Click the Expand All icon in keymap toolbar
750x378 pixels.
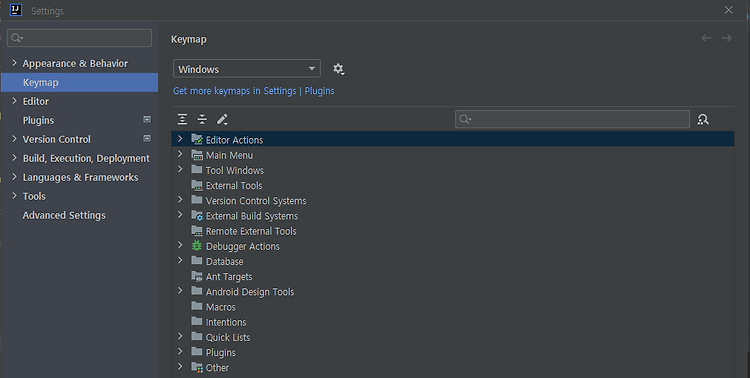pyautogui.click(x=182, y=119)
